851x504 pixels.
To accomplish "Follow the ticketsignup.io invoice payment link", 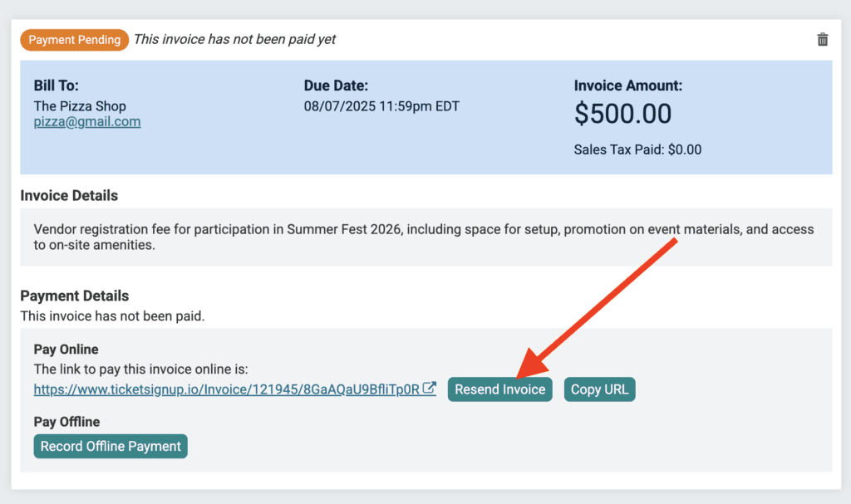I will 226,389.
